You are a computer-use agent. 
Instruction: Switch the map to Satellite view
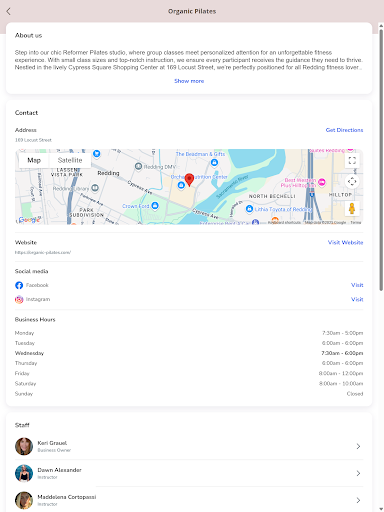point(70,160)
